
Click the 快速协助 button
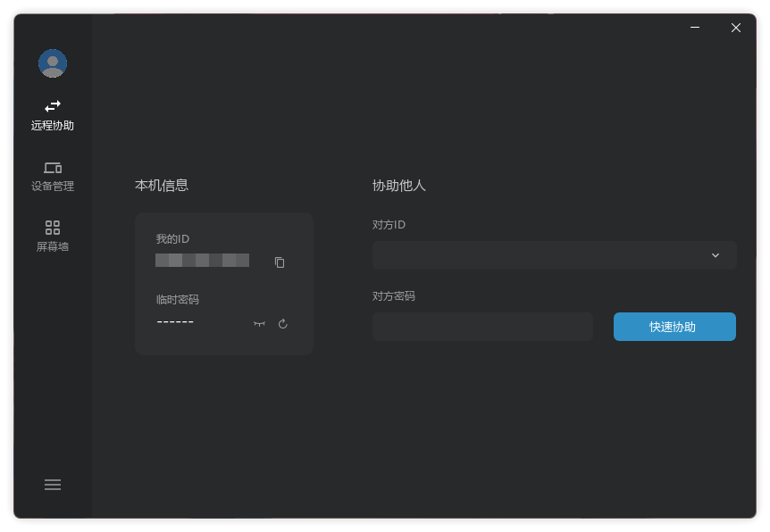tap(674, 327)
